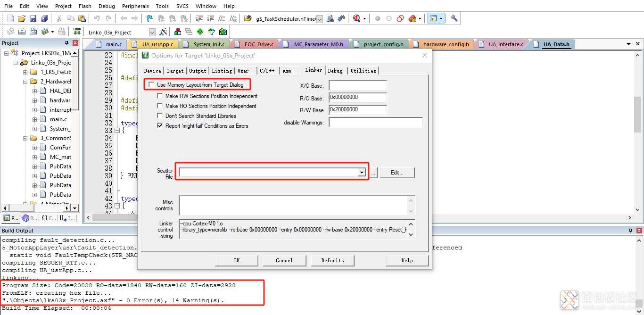The width and height of the screenshot is (644, 315).
Task: Switch to the Debug options tab
Action: (x=335, y=71)
